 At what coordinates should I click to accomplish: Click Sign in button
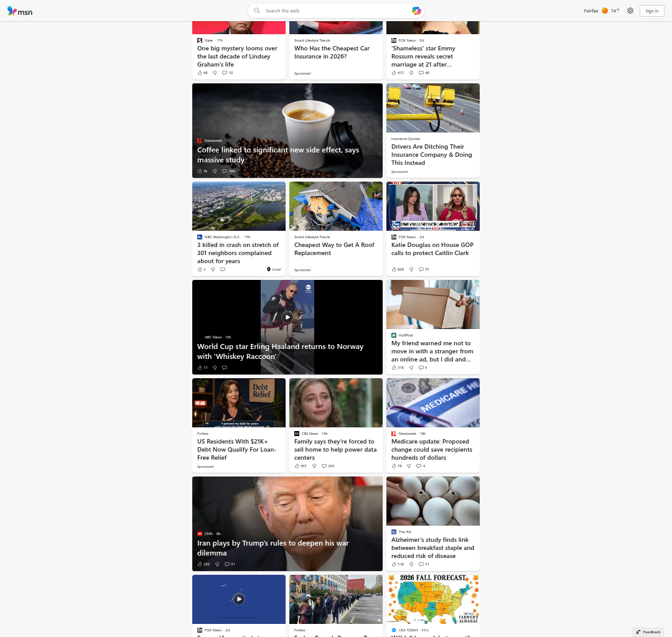(651, 11)
